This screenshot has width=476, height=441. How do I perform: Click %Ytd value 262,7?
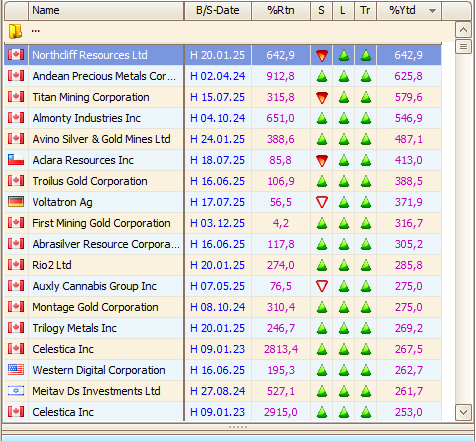[x=408, y=370]
